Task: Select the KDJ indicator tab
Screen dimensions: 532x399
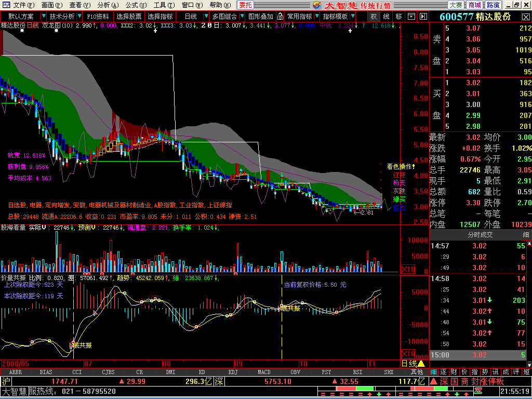Action: [233, 372]
